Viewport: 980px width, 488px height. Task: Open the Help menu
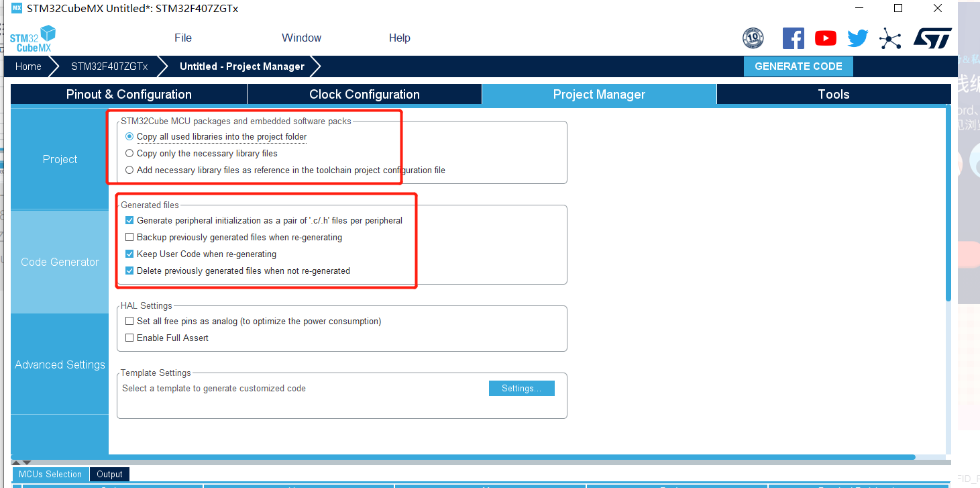[x=400, y=38]
